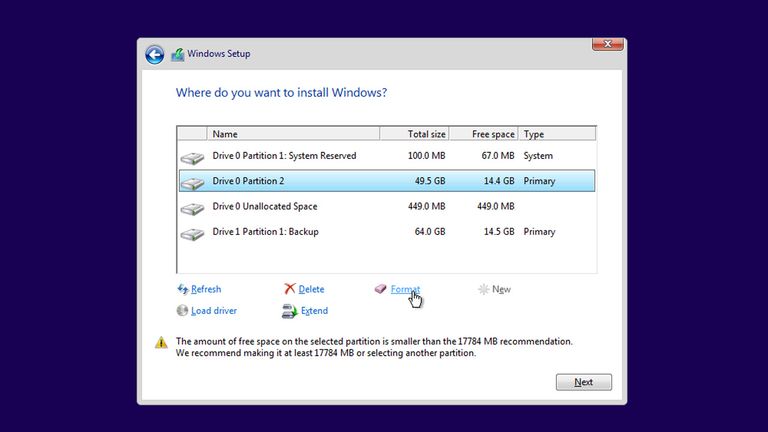Click the Extend partition icon
Image resolution: width=768 pixels, height=432 pixels.
click(x=289, y=311)
